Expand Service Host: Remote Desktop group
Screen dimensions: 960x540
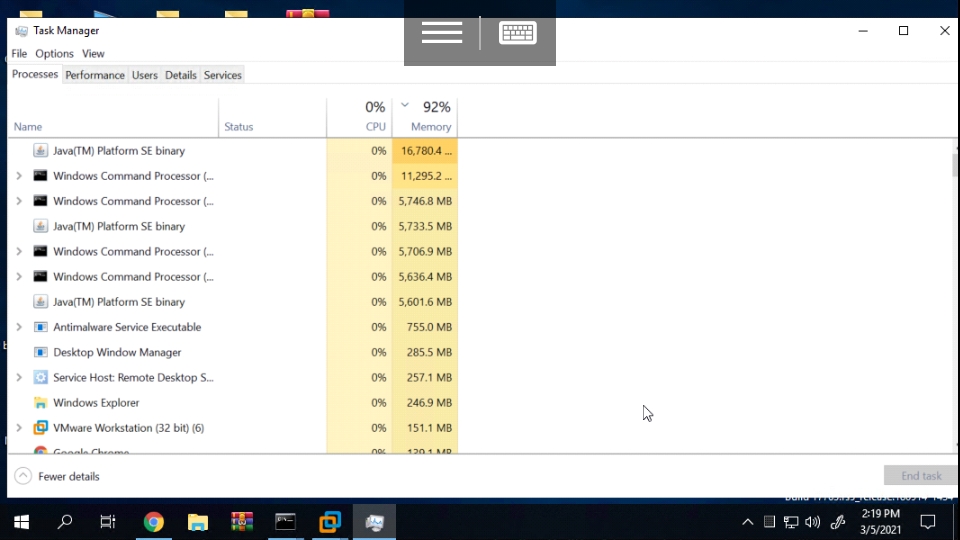click(19, 377)
